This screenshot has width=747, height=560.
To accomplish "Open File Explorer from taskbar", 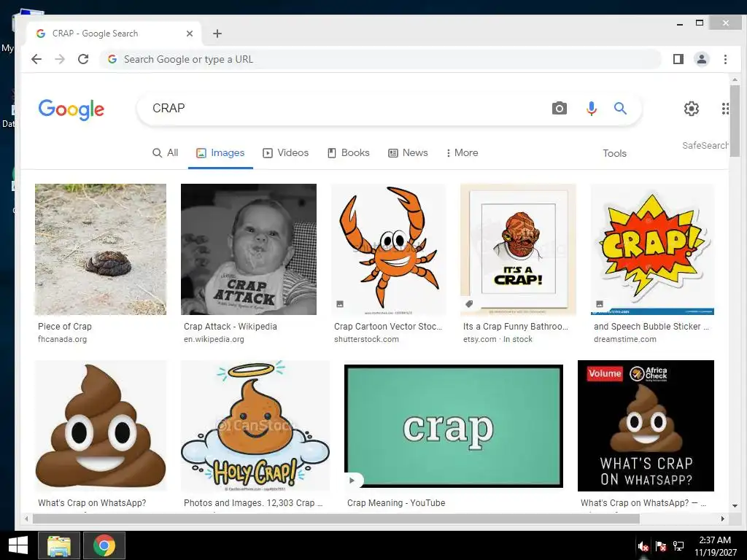I will (x=58, y=545).
